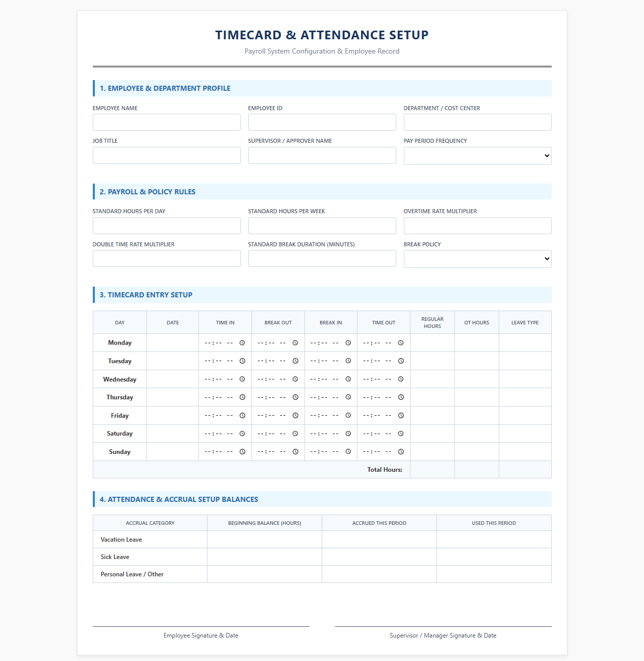Viewport: 644px width, 661px height.
Task: Click the 'Saturday' row label
Action: pos(120,434)
